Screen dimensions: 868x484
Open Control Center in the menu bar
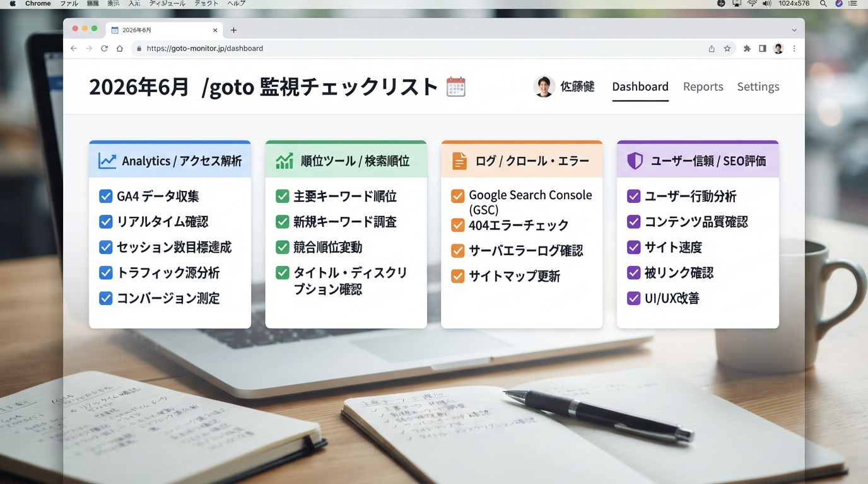point(853,4)
